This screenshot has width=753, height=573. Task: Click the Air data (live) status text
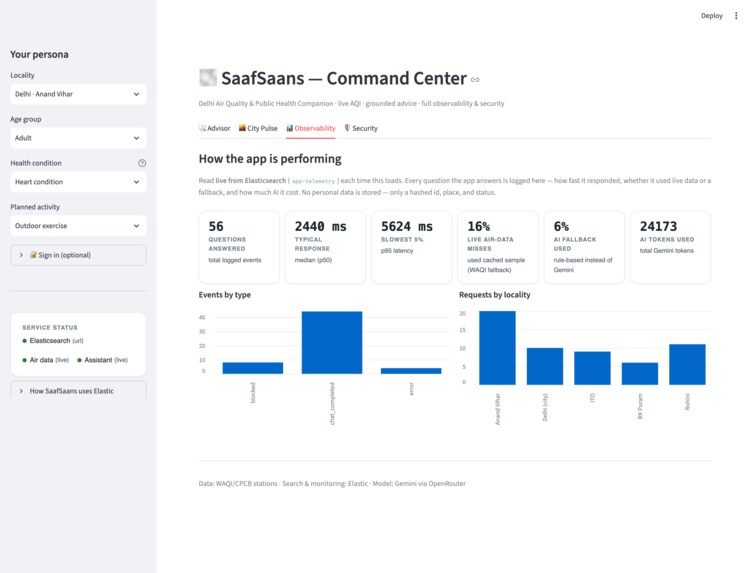[49, 360]
